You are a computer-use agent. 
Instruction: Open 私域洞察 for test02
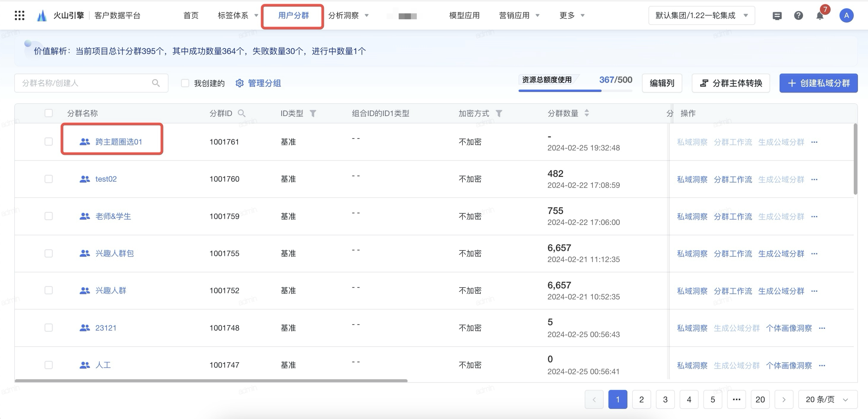(x=692, y=179)
